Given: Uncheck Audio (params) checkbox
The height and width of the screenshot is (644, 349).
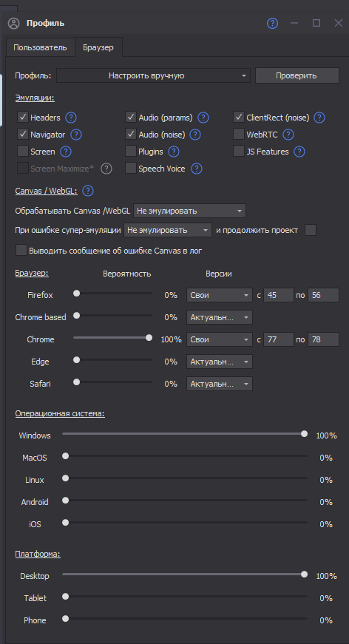Looking at the screenshot, I should 131,118.
